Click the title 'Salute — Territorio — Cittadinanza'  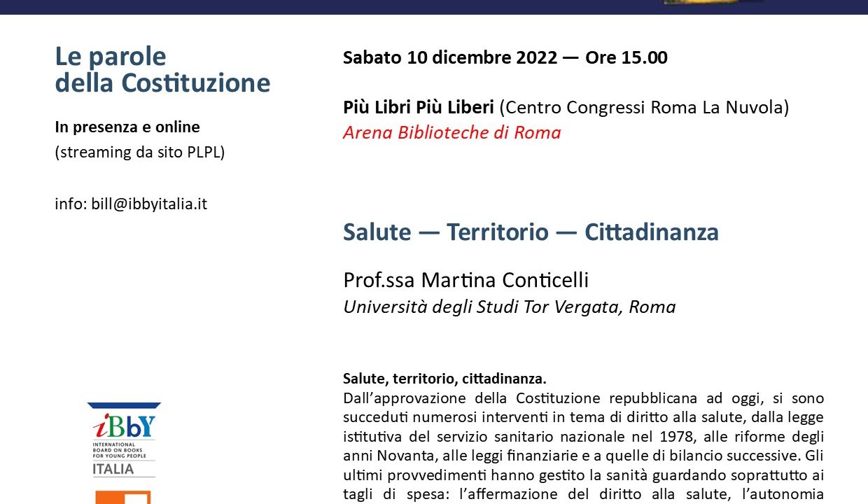point(531,232)
